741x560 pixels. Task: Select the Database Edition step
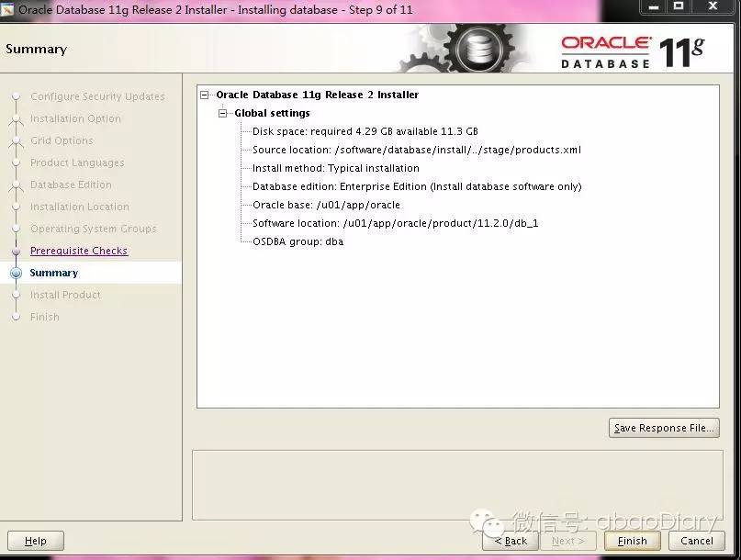(x=71, y=185)
